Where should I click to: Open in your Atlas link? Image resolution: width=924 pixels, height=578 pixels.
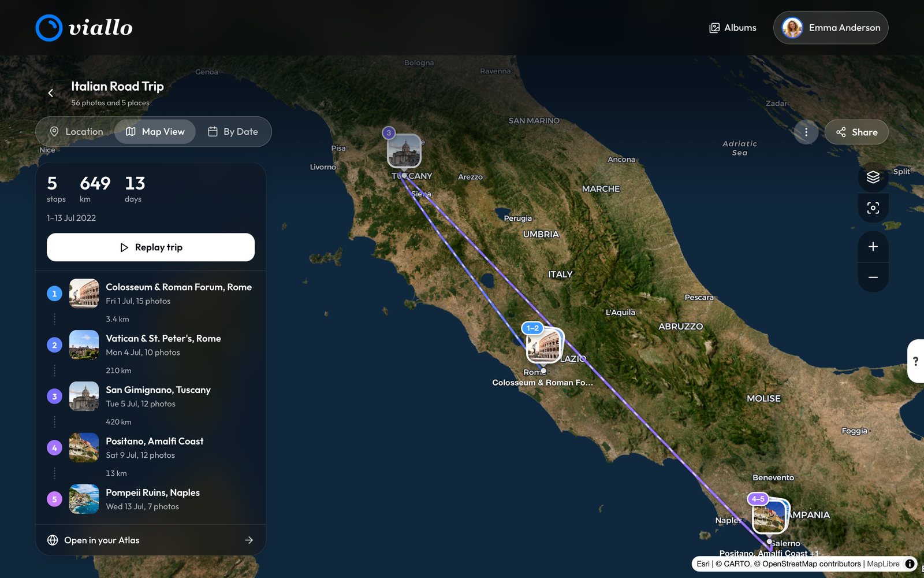pyautogui.click(x=151, y=540)
